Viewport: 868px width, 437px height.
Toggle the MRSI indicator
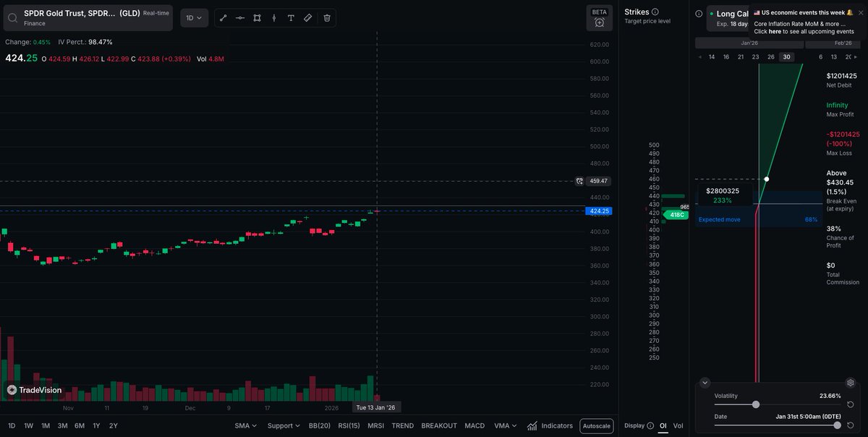[375, 426]
